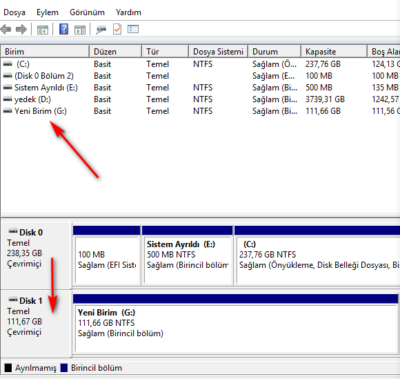Click the Forward arrow in the toolbar
This screenshot has height=379, width=400.
tap(21, 30)
